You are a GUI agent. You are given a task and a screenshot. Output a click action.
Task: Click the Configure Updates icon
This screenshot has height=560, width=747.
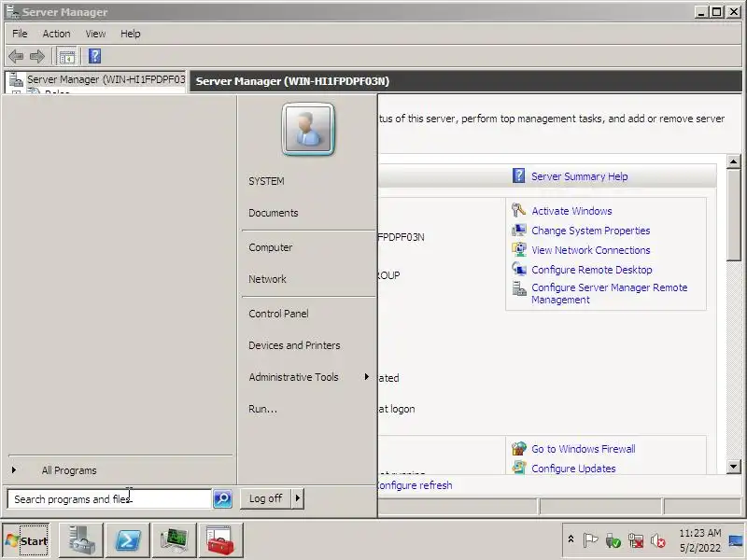tap(518, 468)
